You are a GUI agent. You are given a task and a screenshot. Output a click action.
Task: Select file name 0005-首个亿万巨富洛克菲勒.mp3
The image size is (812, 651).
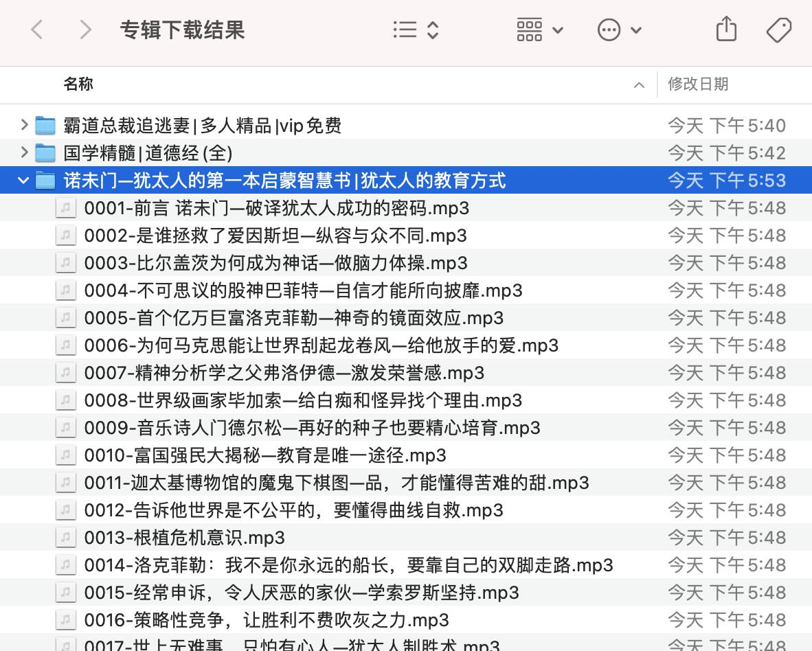click(293, 318)
